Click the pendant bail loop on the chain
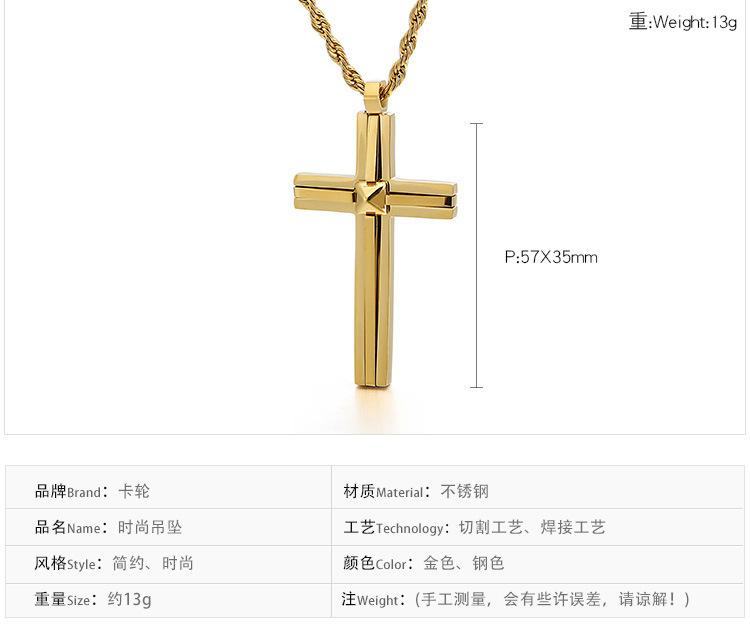This screenshot has width=750, height=644. click(x=375, y=98)
